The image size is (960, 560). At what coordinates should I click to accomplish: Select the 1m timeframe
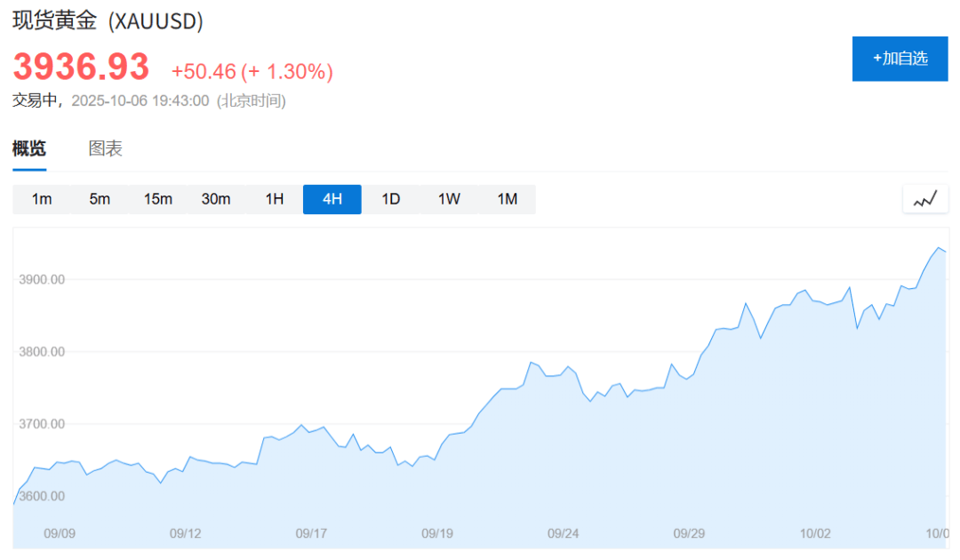click(x=42, y=199)
